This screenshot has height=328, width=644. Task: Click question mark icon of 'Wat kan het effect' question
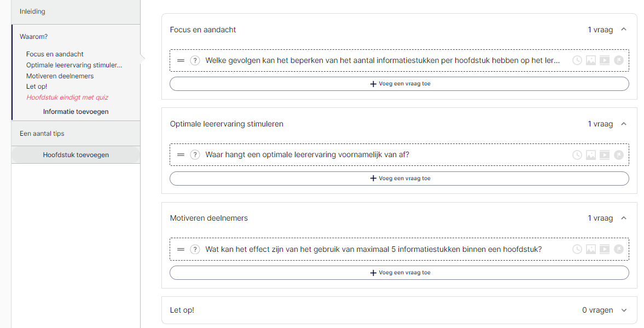[x=195, y=249]
